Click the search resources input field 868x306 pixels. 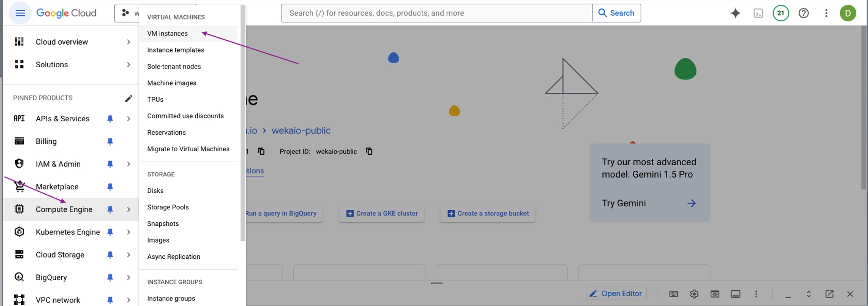436,13
